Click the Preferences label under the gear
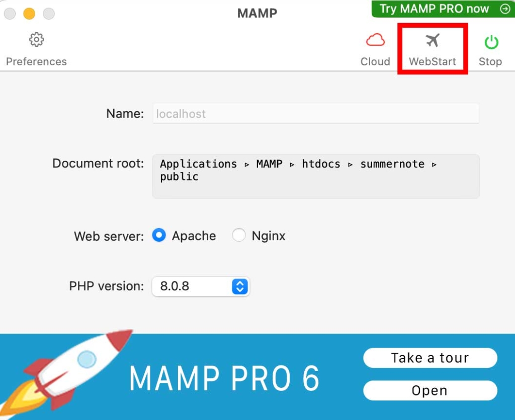The image size is (515, 420). (36, 61)
